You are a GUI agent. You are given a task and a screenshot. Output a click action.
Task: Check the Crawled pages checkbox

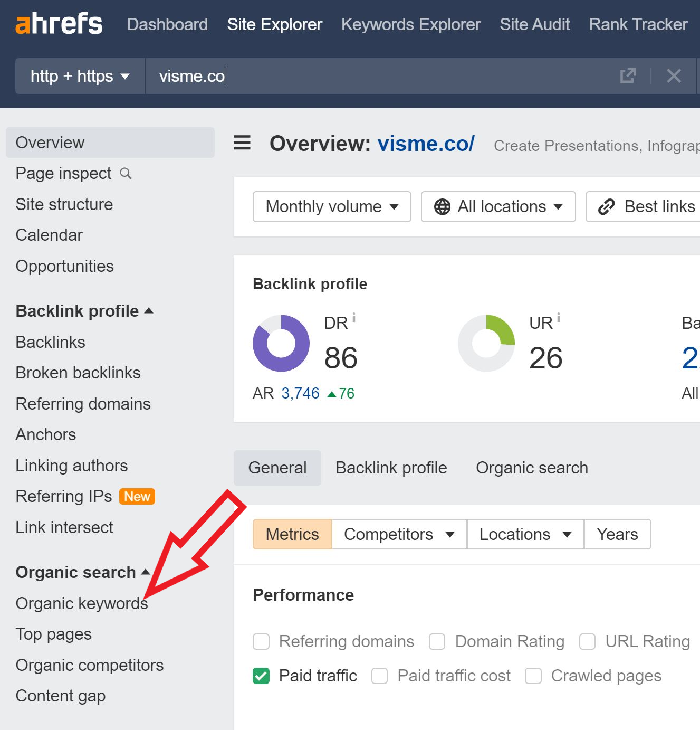pyautogui.click(x=533, y=676)
